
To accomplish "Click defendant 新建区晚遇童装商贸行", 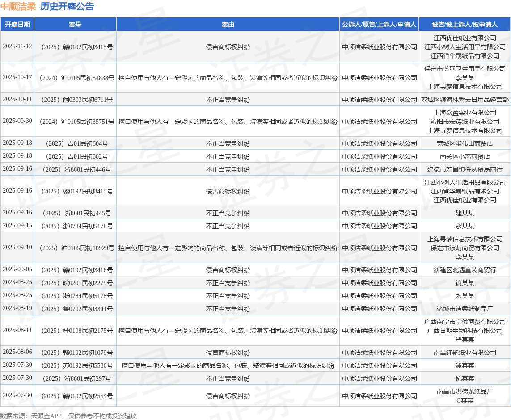I will point(465,270).
